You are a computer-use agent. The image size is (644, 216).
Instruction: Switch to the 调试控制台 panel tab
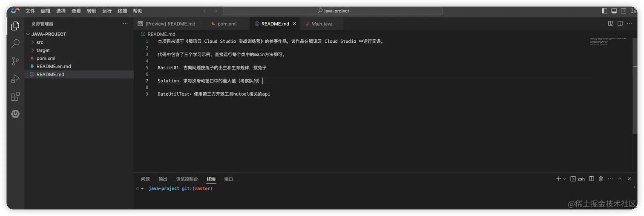tap(187, 179)
